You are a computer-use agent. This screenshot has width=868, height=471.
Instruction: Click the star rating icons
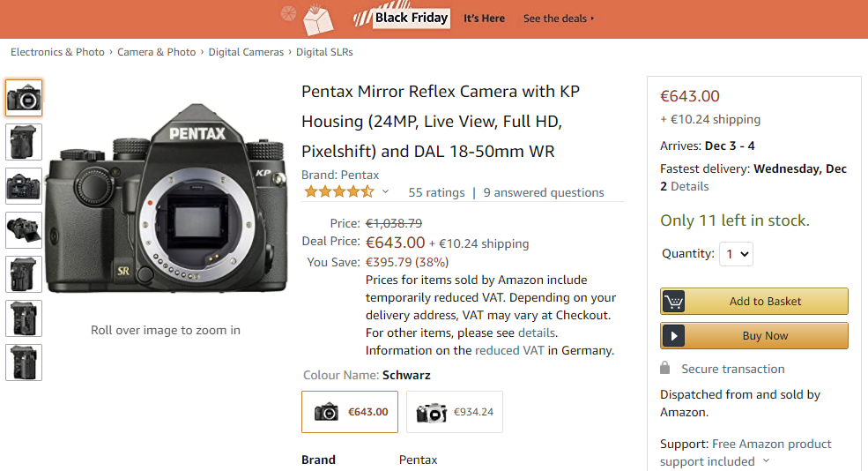pyautogui.click(x=339, y=192)
